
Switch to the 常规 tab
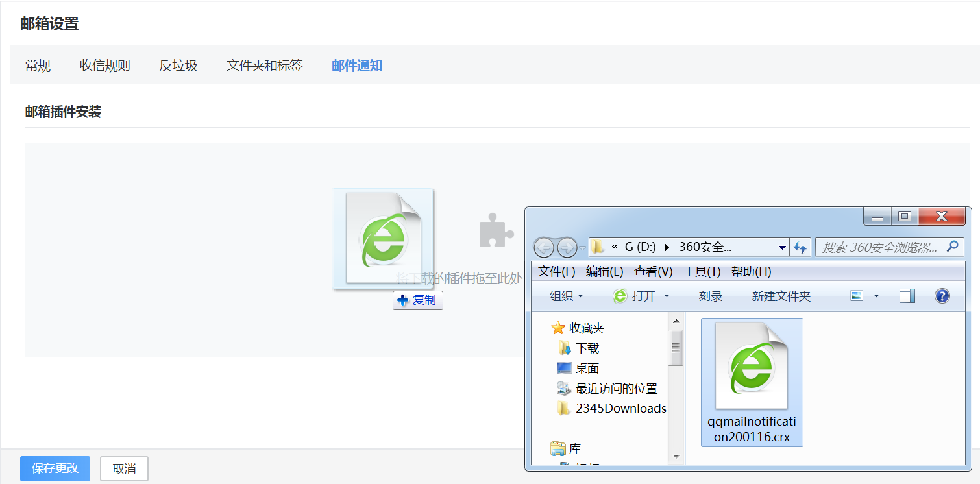(x=38, y=66)
